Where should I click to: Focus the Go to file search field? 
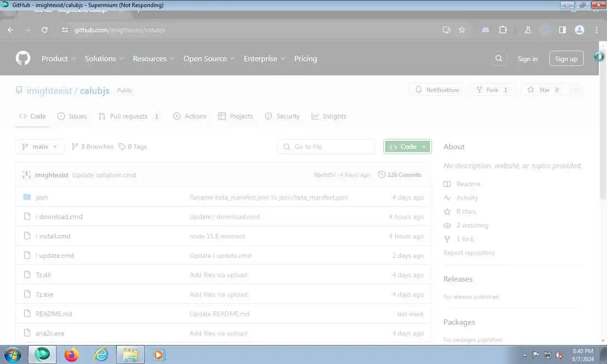click(326, 146)
